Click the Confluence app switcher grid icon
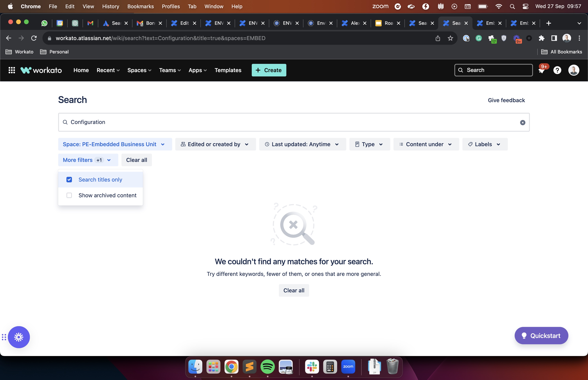588x380 pixels. coord(12,70)
